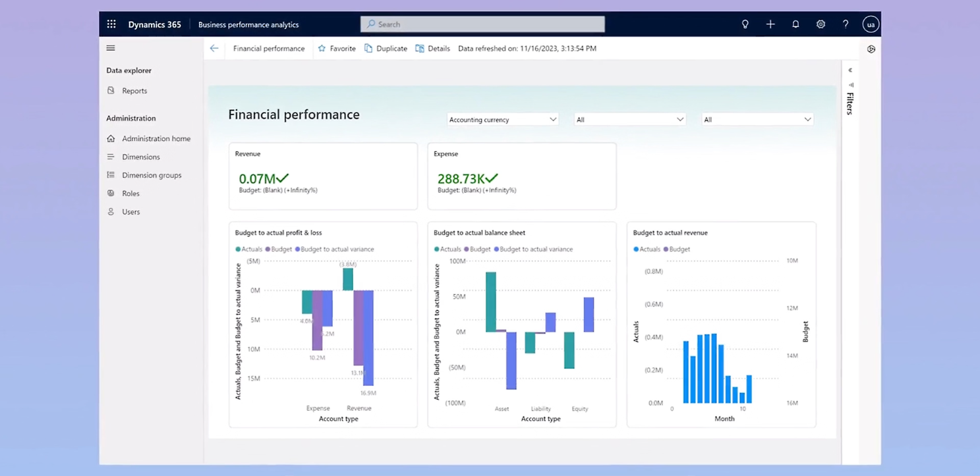The image size is (980, 476).
Task: Click the 'Budget to actual revenue' title
Action: click(670, 232)
